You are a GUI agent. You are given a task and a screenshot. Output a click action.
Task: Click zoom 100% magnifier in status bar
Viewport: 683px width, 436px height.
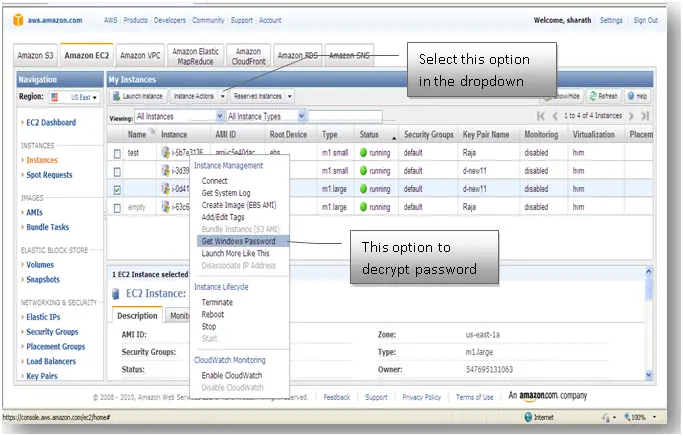tap(627, 417)
